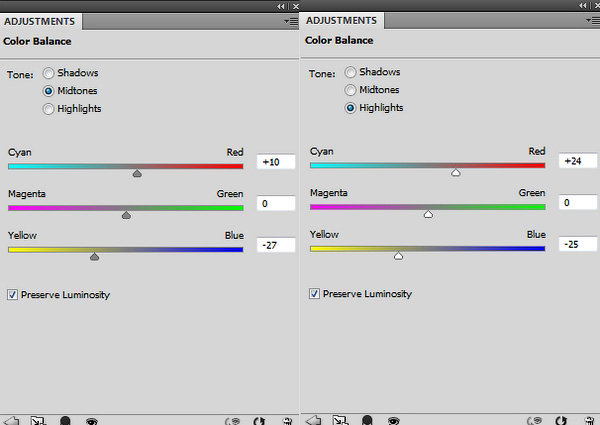Image resolution: width=600 pixels, height=425 pixels.
Task: Select Midtones tone in right panel
Action: pos(350,90)
